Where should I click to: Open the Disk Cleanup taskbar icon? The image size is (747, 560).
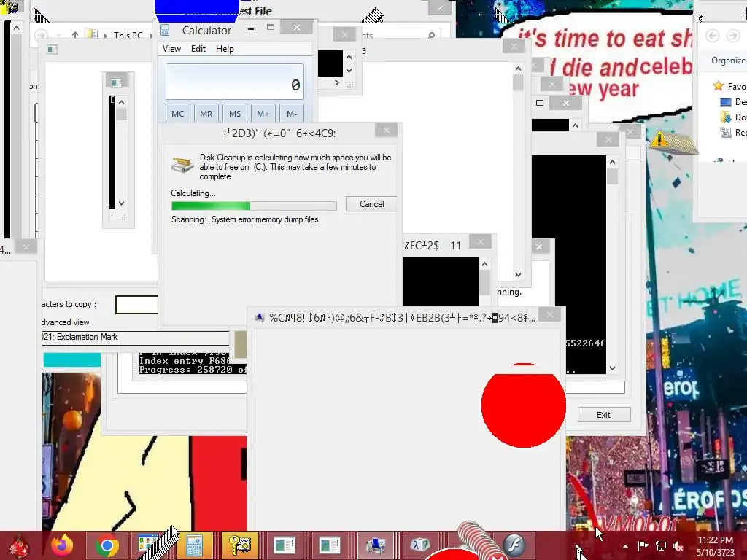point(376,545)
